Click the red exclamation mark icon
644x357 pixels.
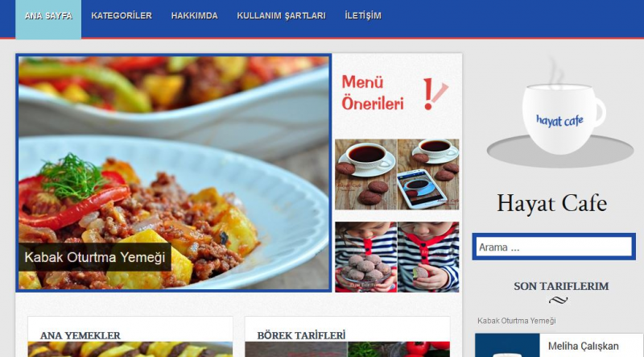click(435, 93)
